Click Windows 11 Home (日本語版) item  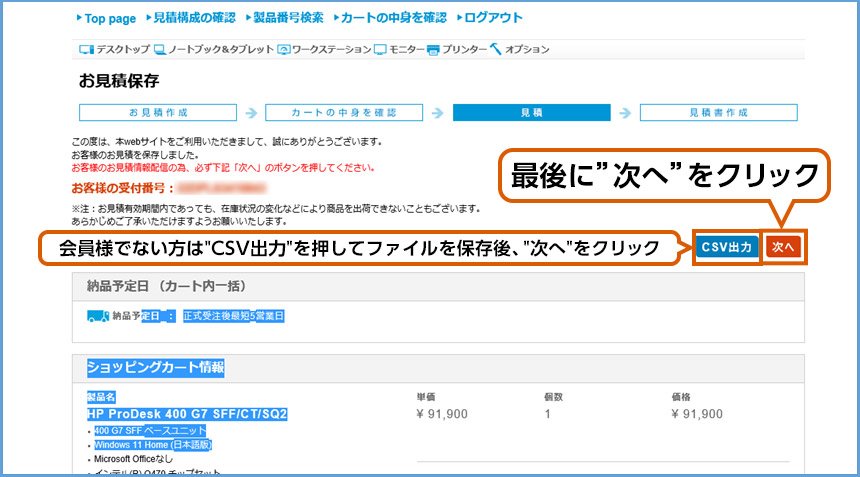153,445
